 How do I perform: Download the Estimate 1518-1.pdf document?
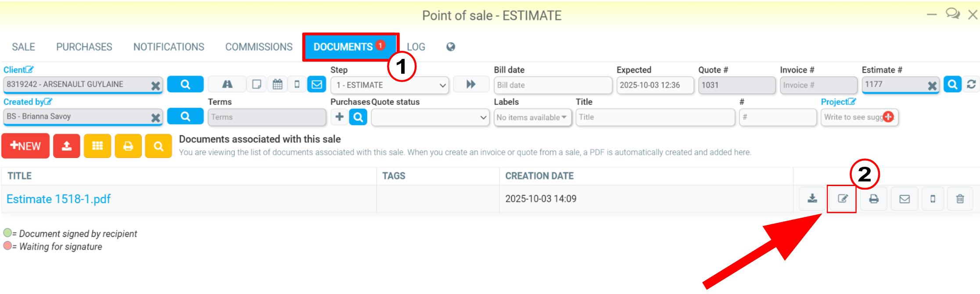point(812,199)
